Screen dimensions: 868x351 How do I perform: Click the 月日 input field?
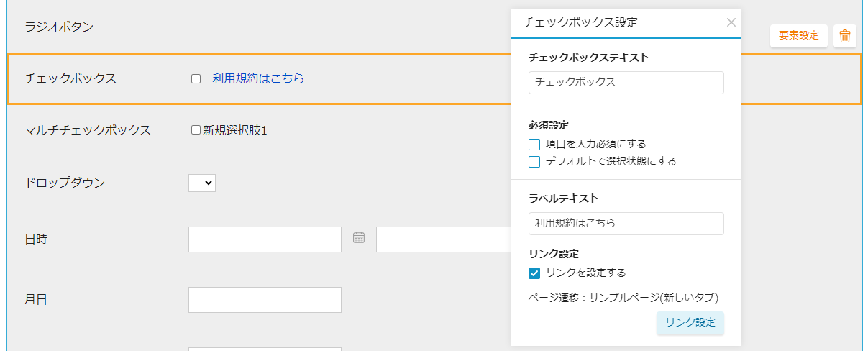[265, 300]
